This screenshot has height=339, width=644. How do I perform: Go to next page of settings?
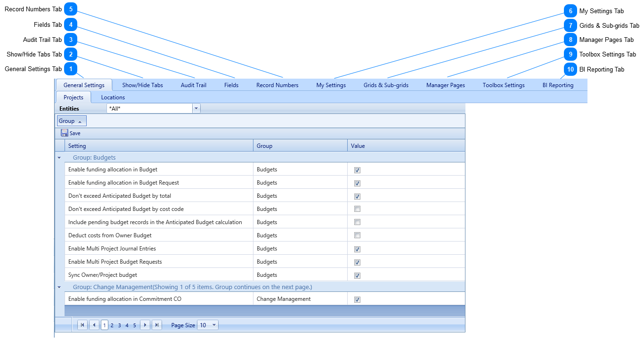(x=145, y=325)
